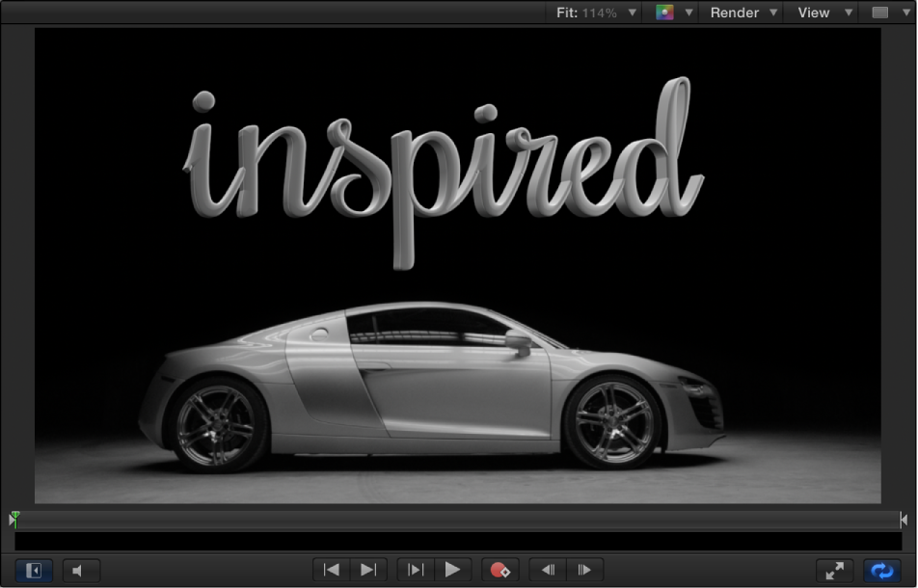Select the go to start of project control
The image size is (918, 588).
tap(331, 570)
